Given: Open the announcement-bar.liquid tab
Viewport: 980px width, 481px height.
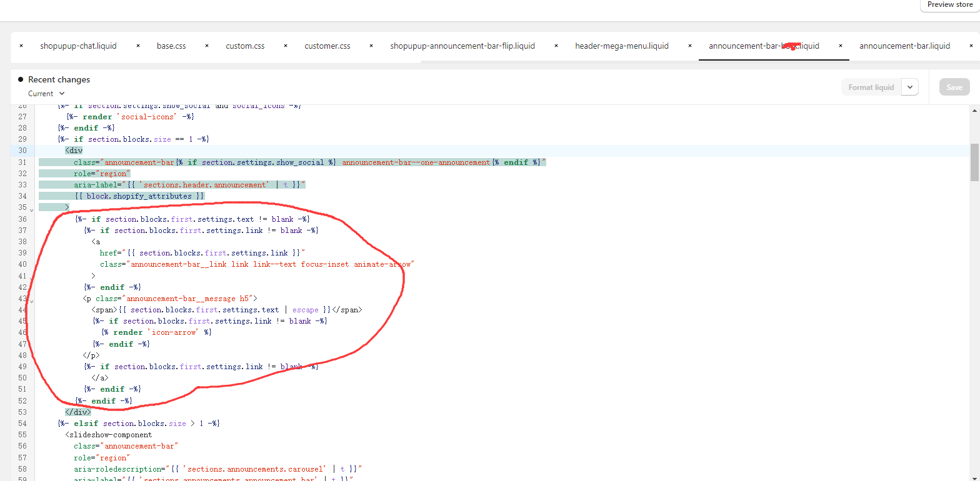Looking at the screenshot, I should pos(904,46).
